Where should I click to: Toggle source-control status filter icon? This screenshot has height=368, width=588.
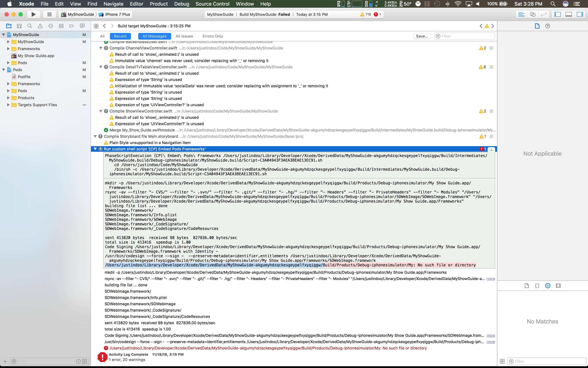click(85, 361)
